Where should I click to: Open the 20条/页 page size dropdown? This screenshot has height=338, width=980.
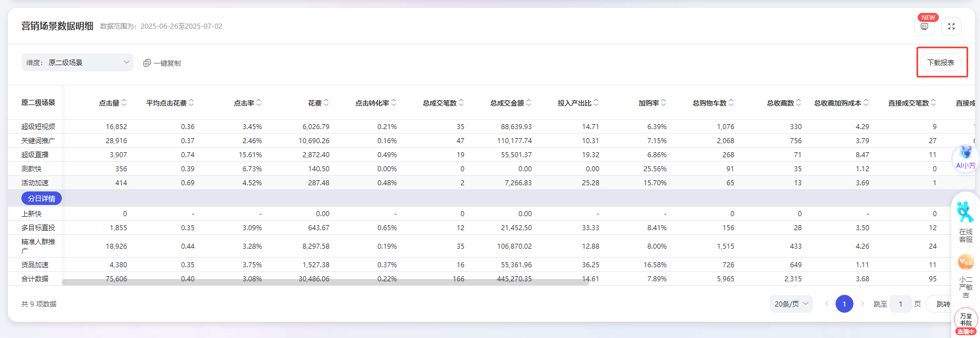(791, 304)
